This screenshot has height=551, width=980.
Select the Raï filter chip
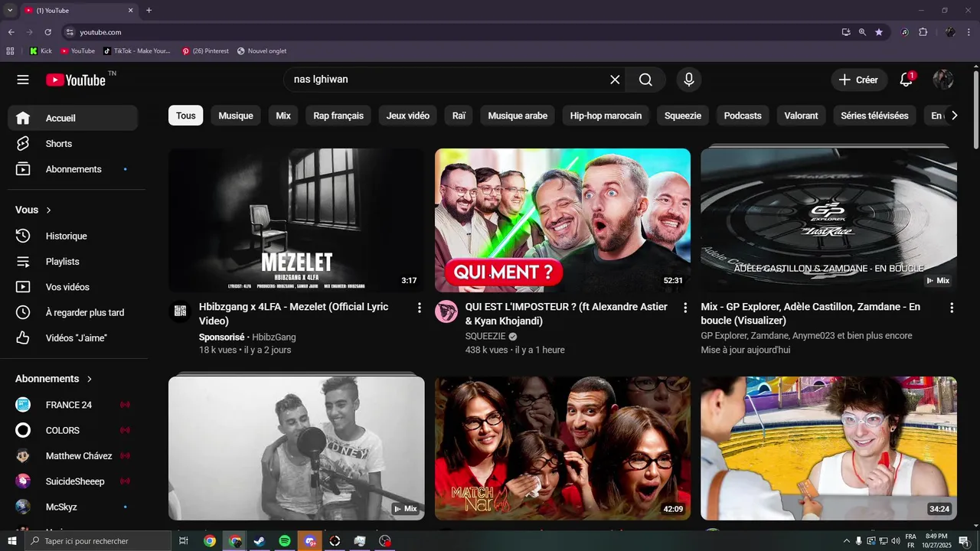coord(459,116)
